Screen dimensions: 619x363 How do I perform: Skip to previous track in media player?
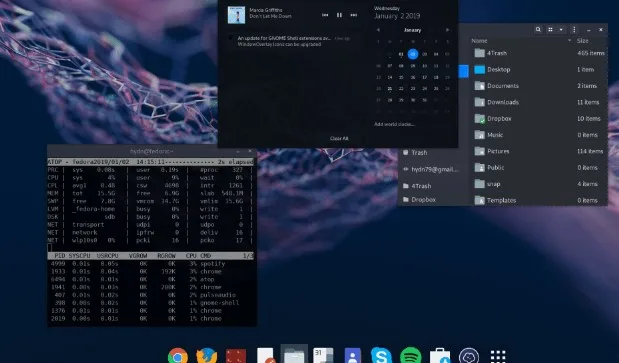(325, 15)
